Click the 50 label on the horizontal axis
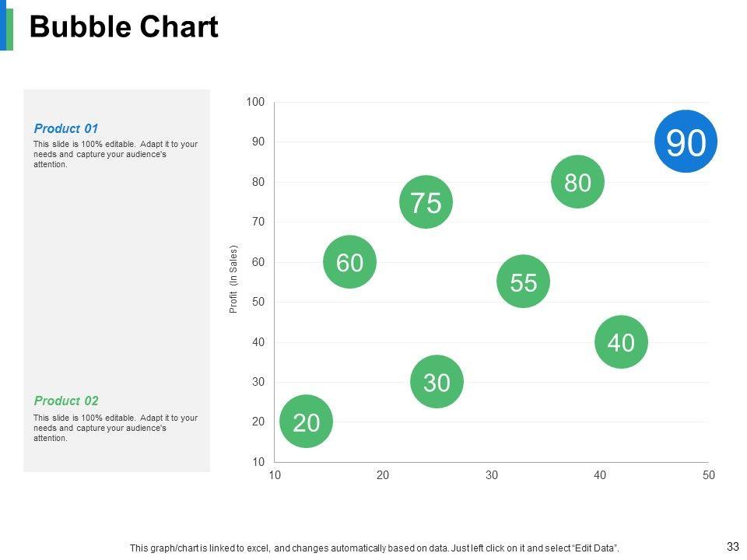 click(x=708, y=474)
